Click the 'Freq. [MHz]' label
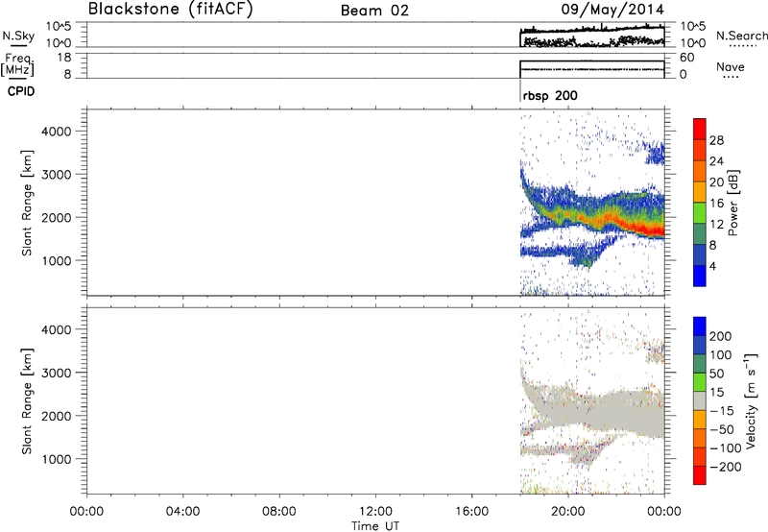This screenshot has height=532, width=768. pos(18,64)
